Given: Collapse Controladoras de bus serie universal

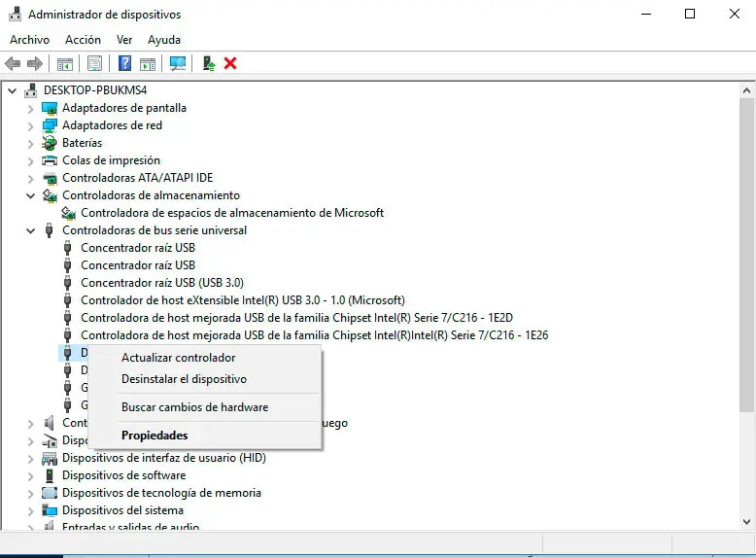Looking at the screenshot, I should [30, 230].
